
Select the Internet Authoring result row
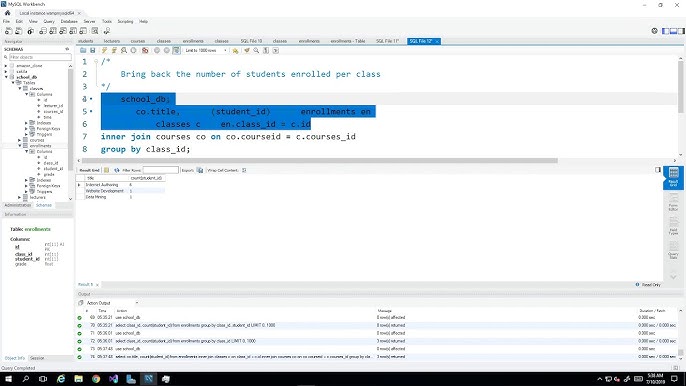pyautogui.click(x=121, y=185)
